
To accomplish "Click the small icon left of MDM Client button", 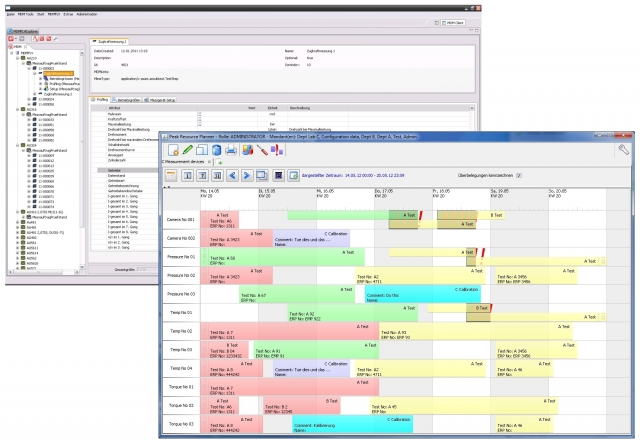I will point(437,23).
